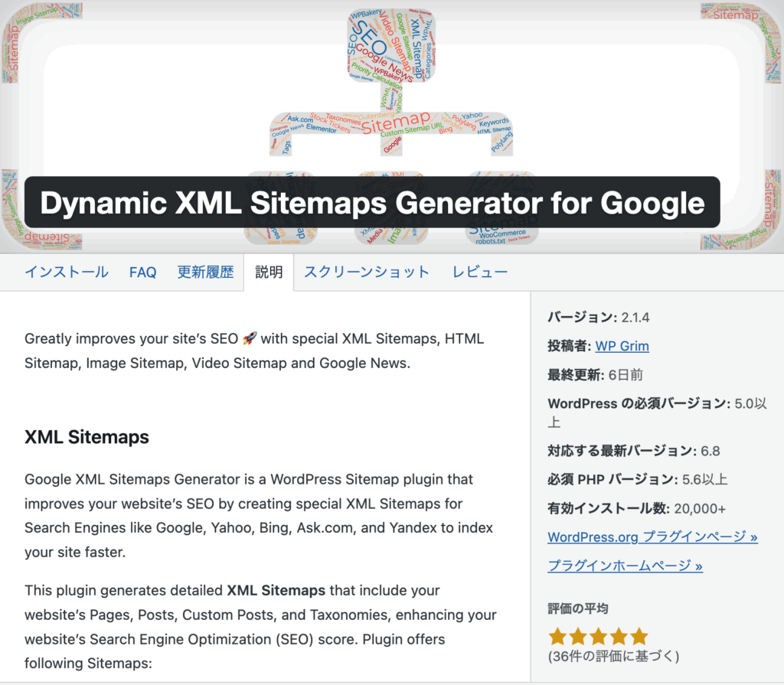Click the (36件の評価に基づく) rating count
The height and width of the screenshot is (685, 784).
pyautogui.click(x=613, y=656)
